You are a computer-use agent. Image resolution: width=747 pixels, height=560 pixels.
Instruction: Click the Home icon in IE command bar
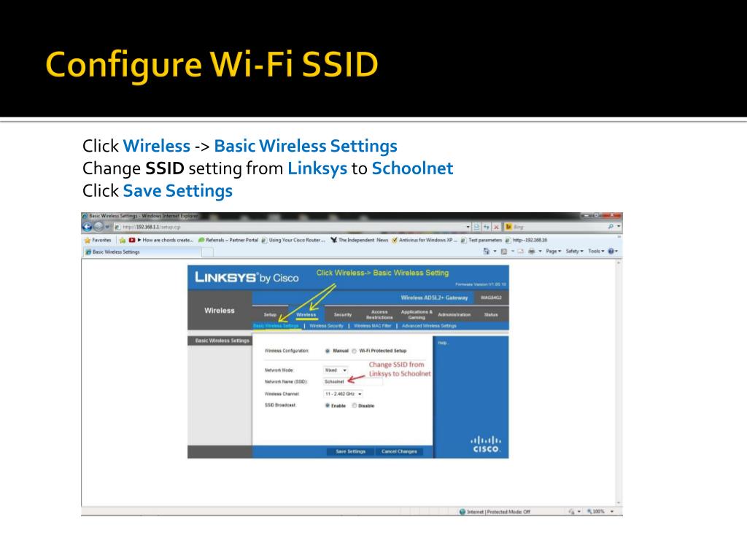tap(487, 251)
